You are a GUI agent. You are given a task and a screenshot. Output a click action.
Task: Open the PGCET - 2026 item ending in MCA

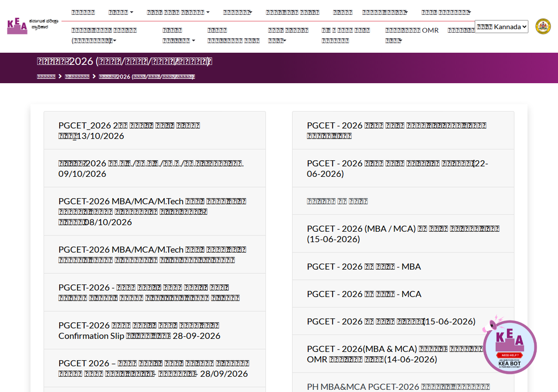tap(403, 294)
